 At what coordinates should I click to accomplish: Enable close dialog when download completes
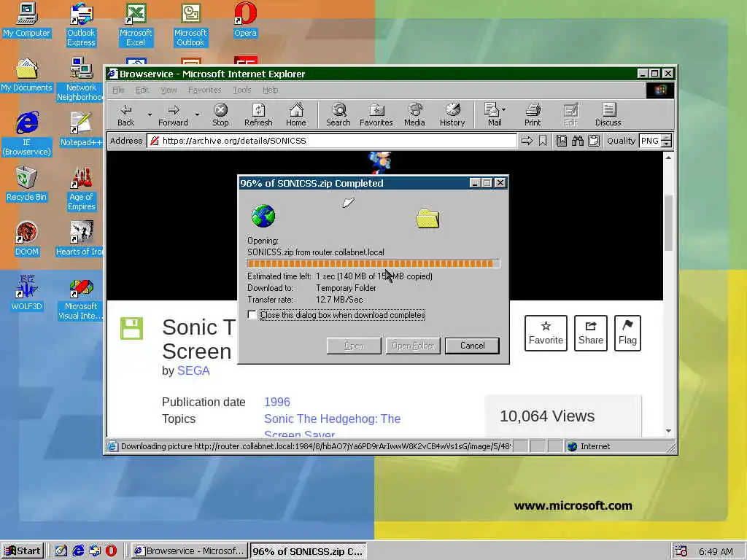click(x=252, y=315)
